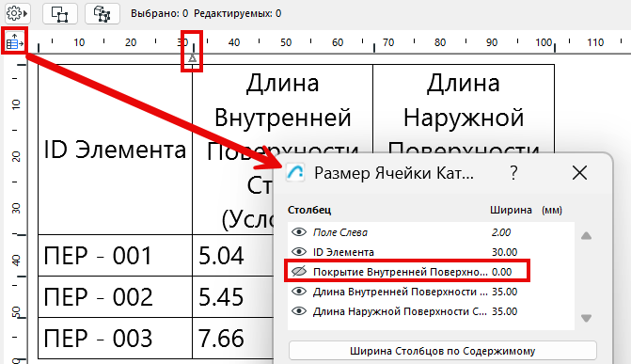
Task: Click table cell ПЕР - 001
Action: [115, 255]
